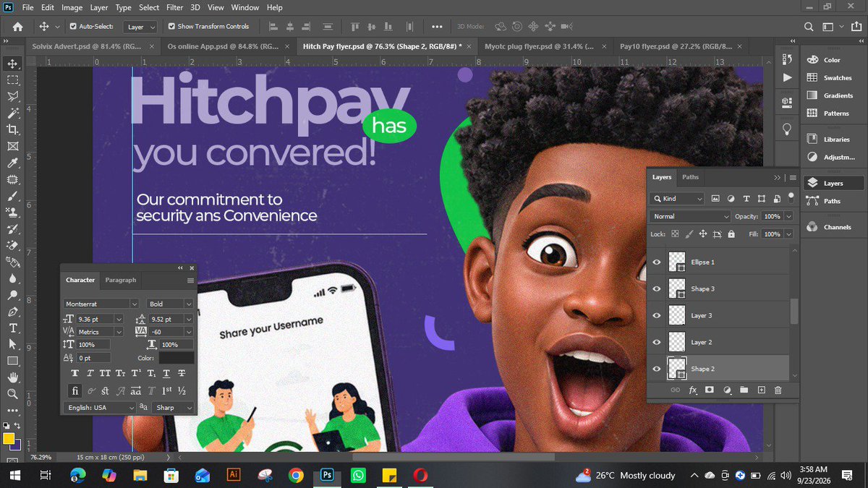Switch to the Paths tab in Layers panel
Screen dimensions: 868x488
[691, 177]
